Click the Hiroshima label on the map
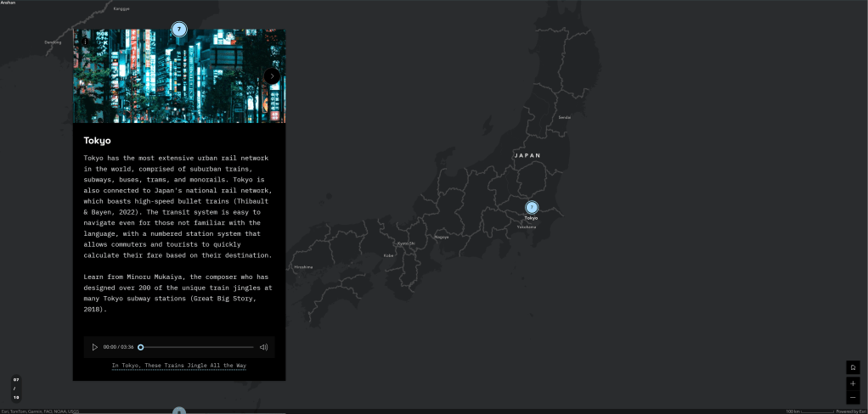This screenshot has width=868, height=414. coord(303,266)
